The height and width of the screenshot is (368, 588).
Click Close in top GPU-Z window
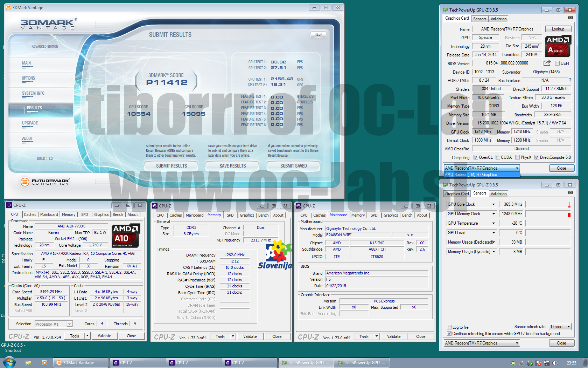[x=561, y=168]
